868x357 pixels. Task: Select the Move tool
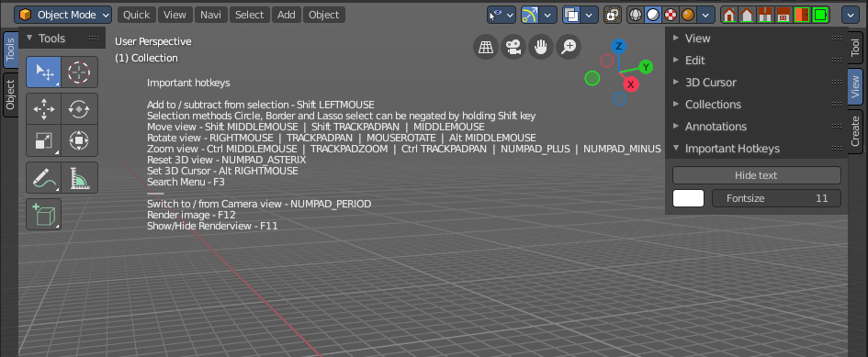click(44, 109)
